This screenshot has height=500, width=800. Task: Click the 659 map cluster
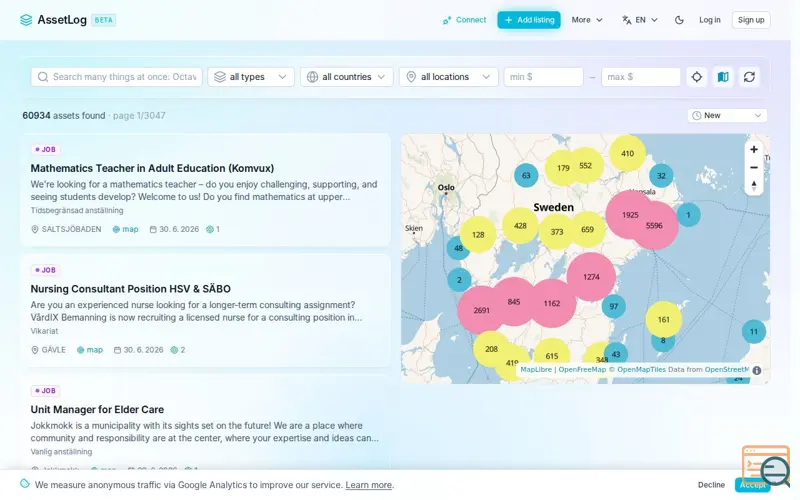[587, 230]
